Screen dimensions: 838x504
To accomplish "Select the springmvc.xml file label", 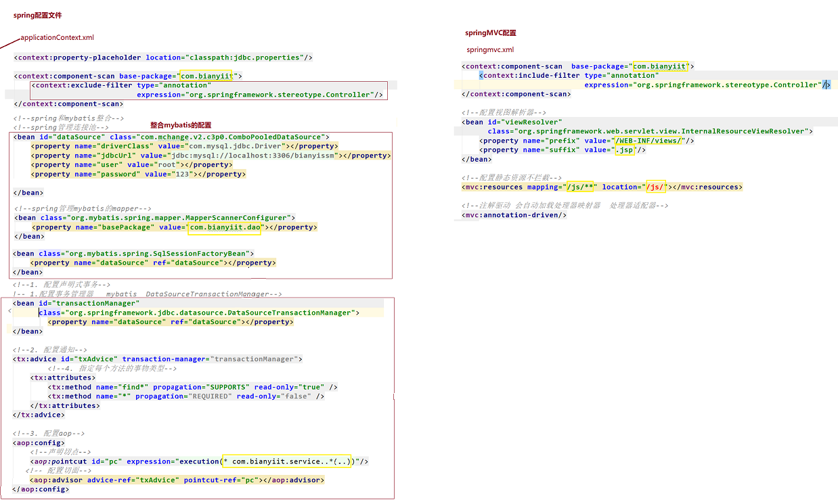I will pyautogui.click(x=490, y=50).
